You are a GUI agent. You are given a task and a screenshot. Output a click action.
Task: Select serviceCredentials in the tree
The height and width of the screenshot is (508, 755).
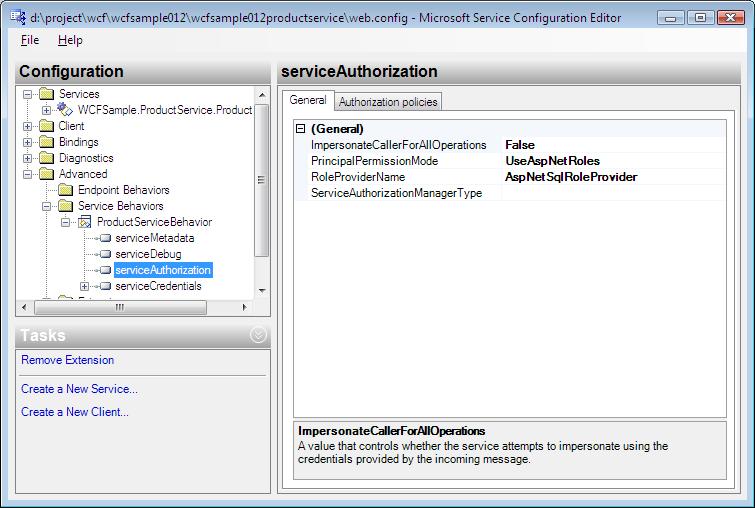tap(158, 286)
